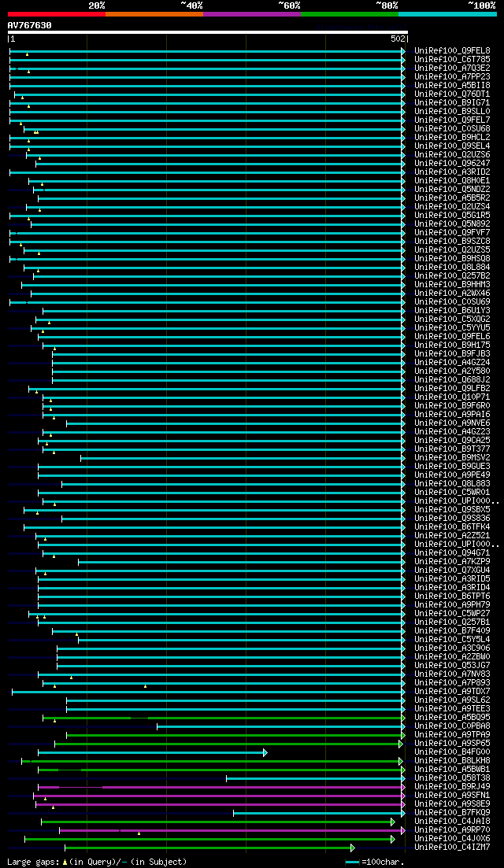The height and width of the screenshot is (868, 504).
Task: Select the UniRef100_Q53JG7 label
Action: (x=452, y=666)
